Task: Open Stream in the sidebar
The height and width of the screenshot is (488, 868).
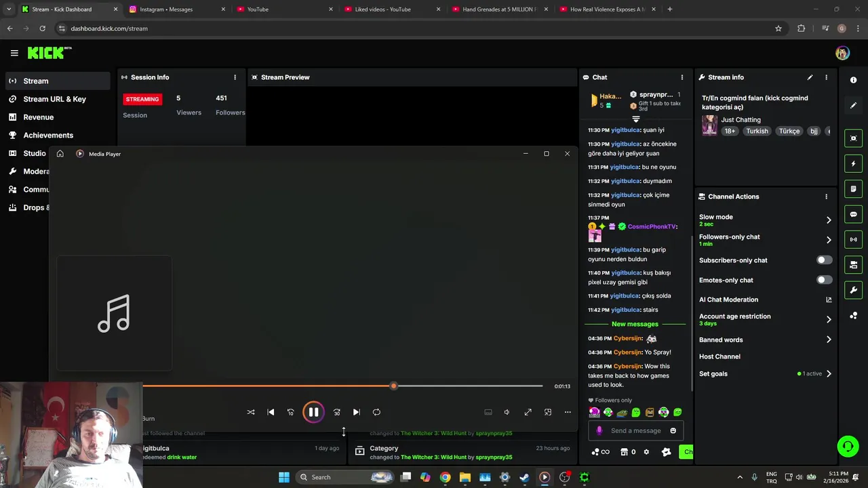Action: [56, 81]
